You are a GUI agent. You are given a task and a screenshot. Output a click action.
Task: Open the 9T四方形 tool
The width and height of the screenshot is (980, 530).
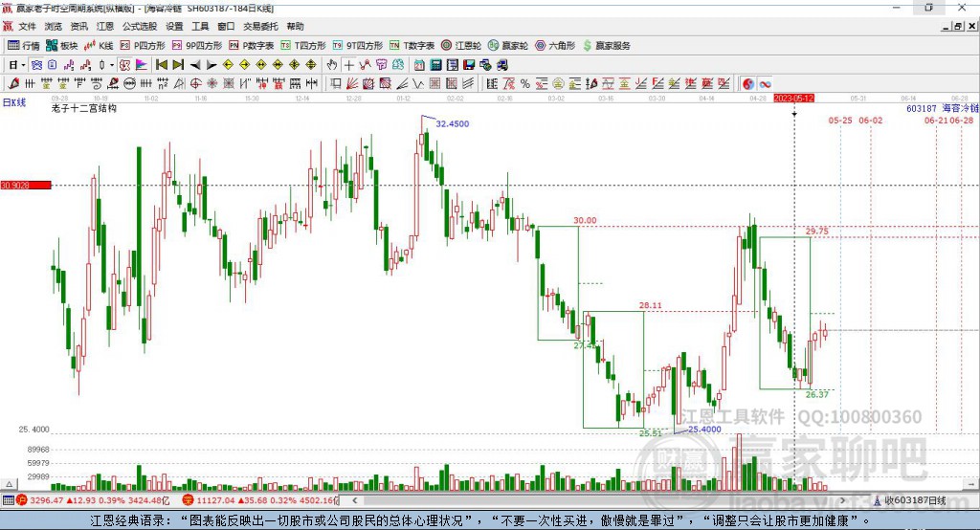[x=358, y=45]
